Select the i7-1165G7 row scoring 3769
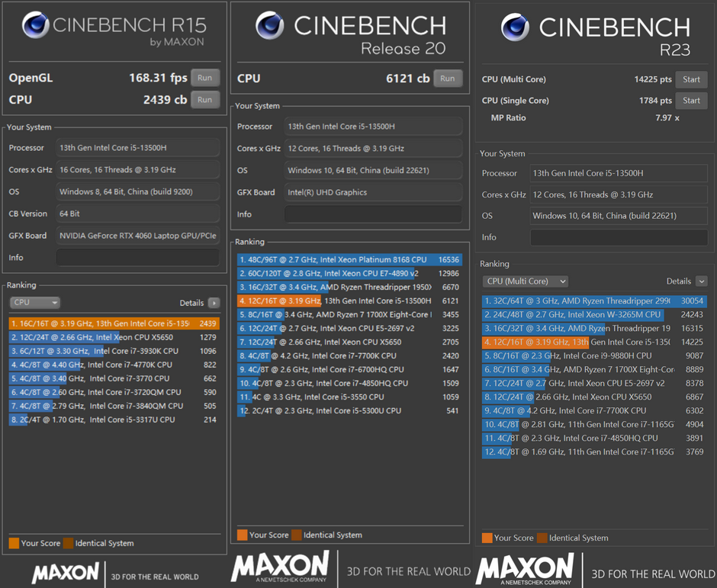Screen dimensions: 717x588 click(x=594, y=451)
